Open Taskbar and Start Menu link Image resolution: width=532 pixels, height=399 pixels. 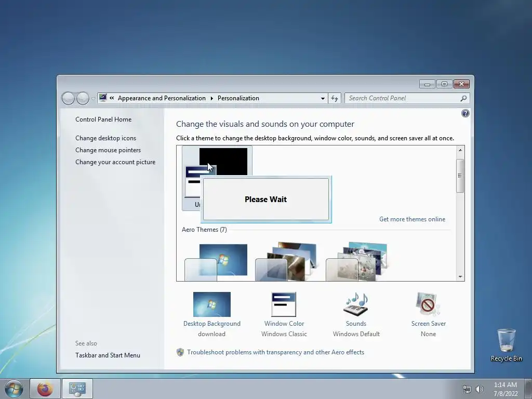point(108,355)
